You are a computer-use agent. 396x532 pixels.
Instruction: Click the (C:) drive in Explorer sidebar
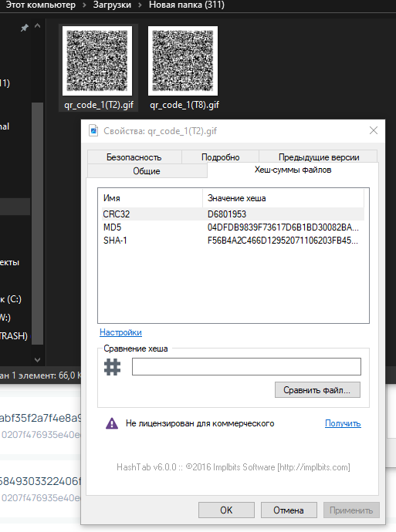click(x=11, y=299)
